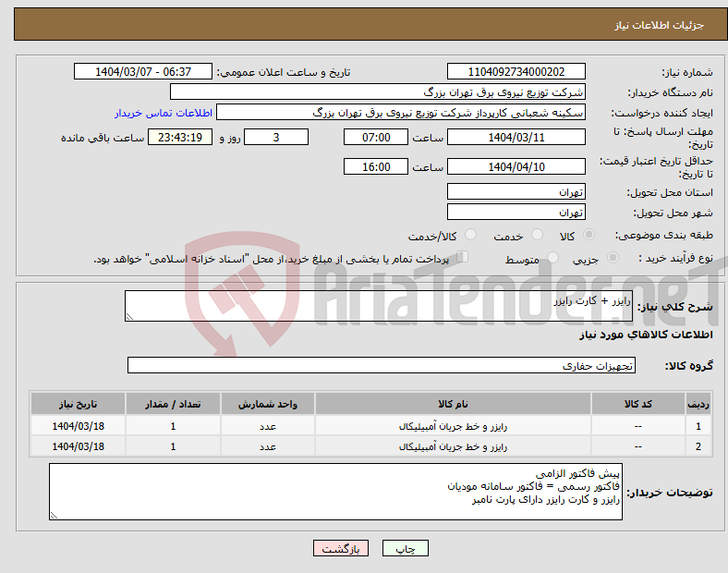Click the شماره نیاز field 1104092734000202
The image size is (728, 573).
[516, 71]
